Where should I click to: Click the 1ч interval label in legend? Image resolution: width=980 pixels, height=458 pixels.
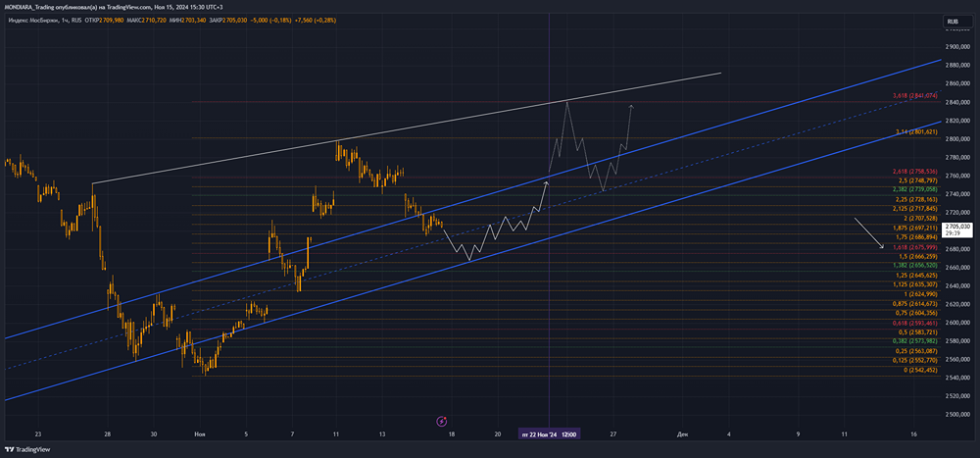click(66, 20)
